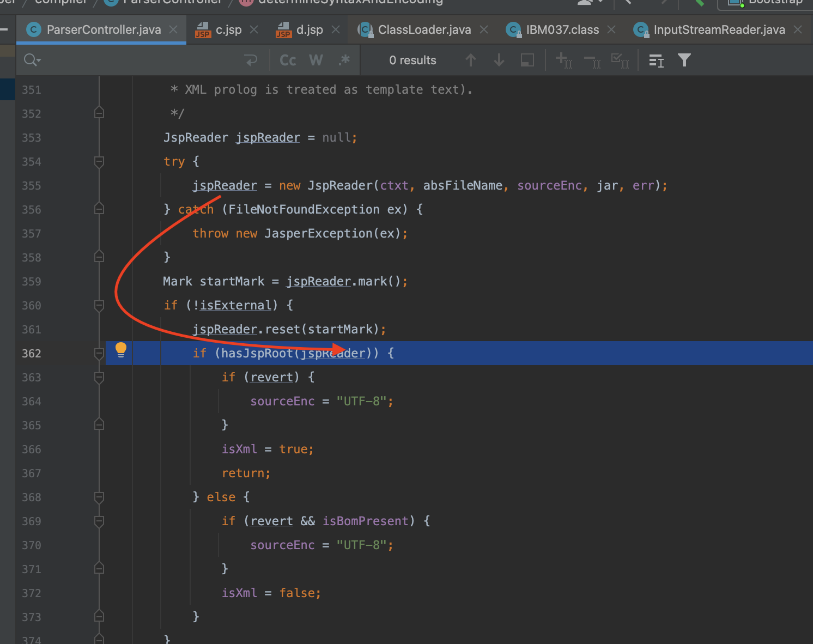Toggle fold end marker at line 358
This screenshot has width=813, height=644.
pos(99,257)
